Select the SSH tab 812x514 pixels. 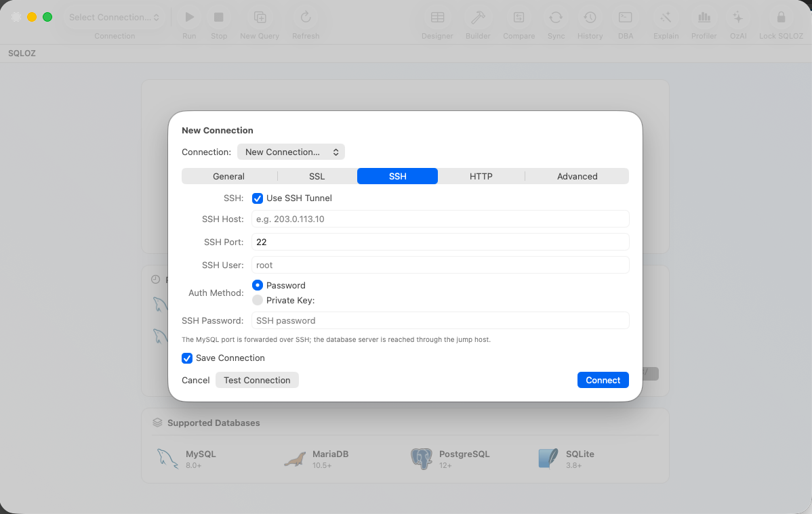tap(398, 176)
